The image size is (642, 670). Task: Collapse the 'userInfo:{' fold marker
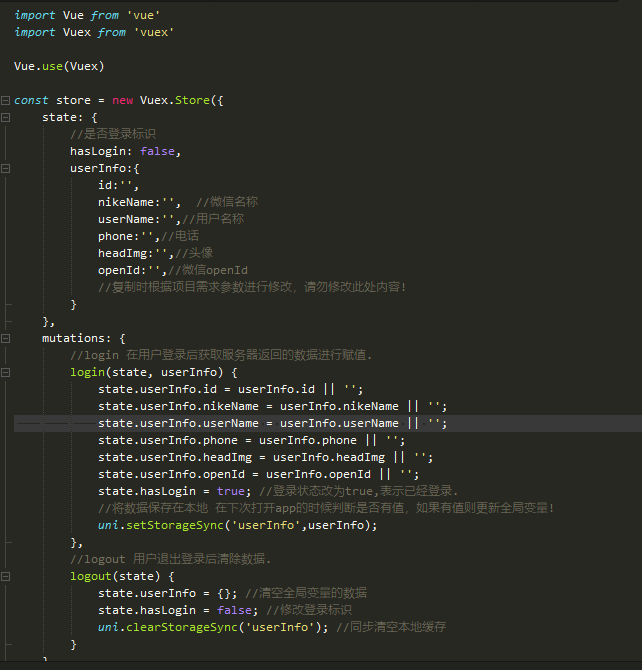pos(6,168)
